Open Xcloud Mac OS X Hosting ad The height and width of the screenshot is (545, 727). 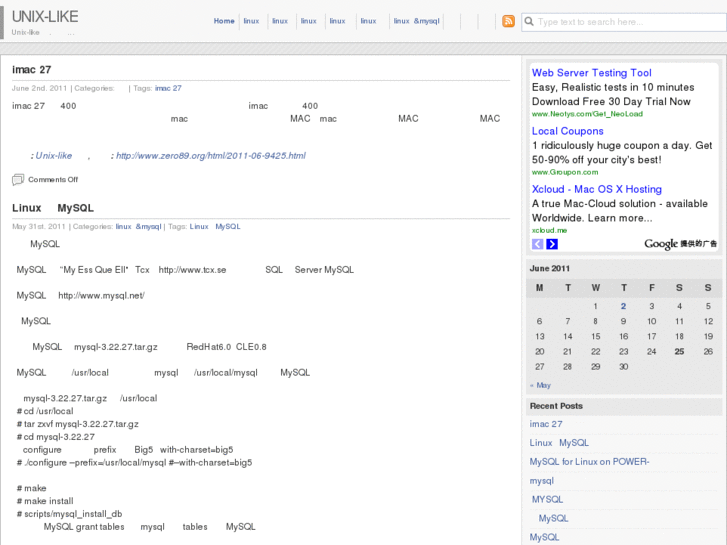(x=596, y=189)
